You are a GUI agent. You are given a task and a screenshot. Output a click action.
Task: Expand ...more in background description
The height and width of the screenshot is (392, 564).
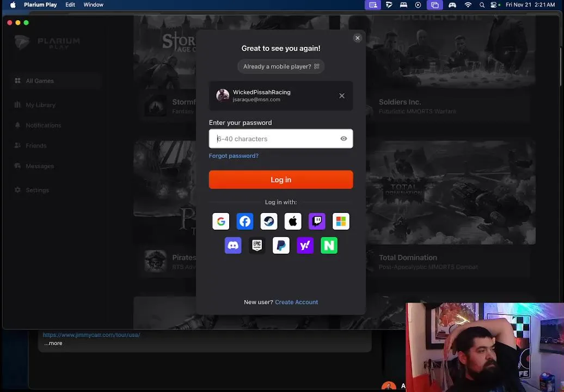(x=53, y=343)
